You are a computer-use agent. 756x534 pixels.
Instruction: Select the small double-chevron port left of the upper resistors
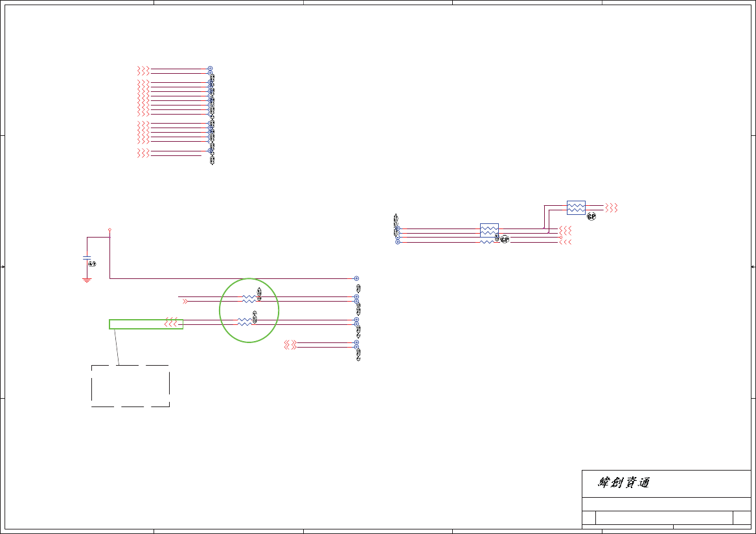click(185, 301)
